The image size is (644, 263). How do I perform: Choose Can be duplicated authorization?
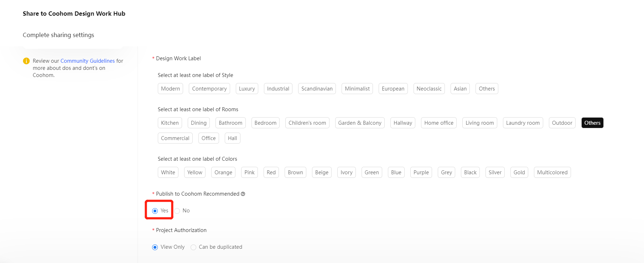pos(193,247)
